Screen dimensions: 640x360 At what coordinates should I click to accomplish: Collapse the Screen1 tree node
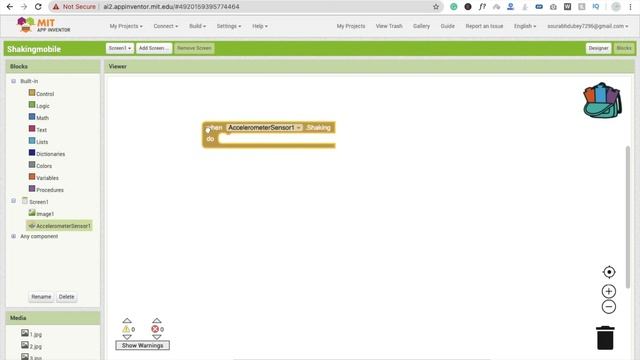click(x=13, y=201)
